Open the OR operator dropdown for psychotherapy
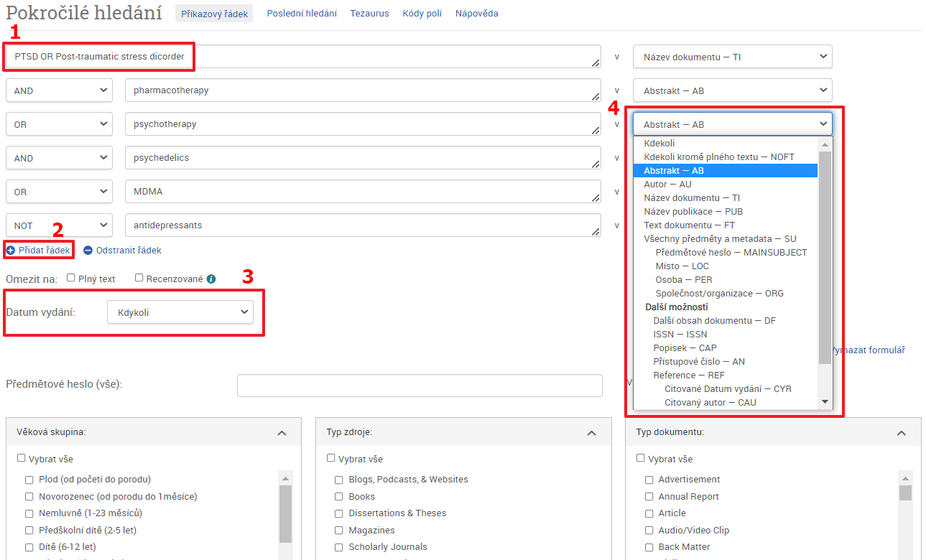Screen dimensions: 926x560 59,124
